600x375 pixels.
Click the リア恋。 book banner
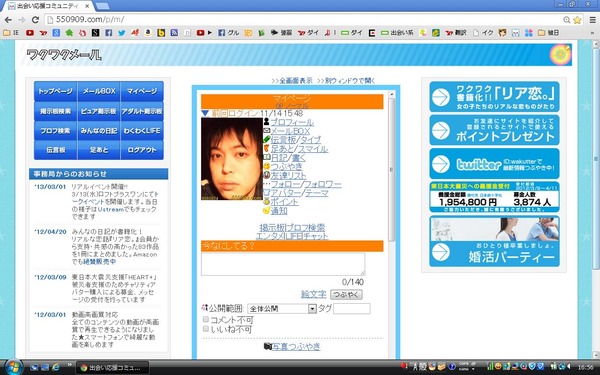[494, 96]
